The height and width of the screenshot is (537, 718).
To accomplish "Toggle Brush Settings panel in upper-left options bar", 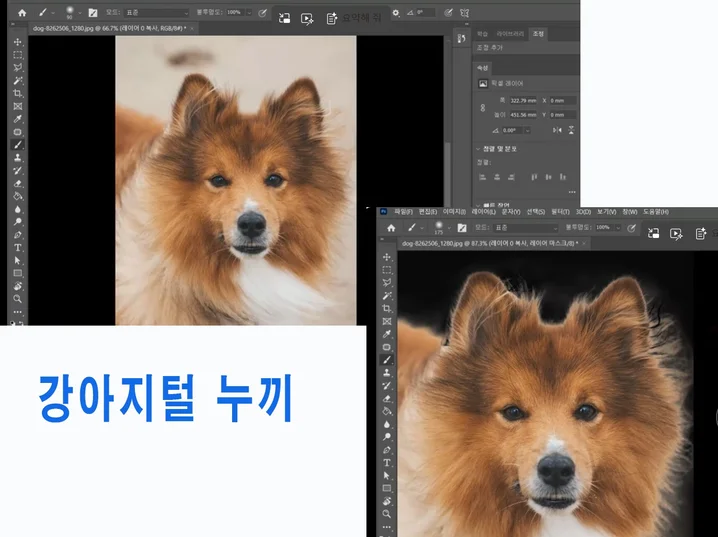I will click(93, 13).
